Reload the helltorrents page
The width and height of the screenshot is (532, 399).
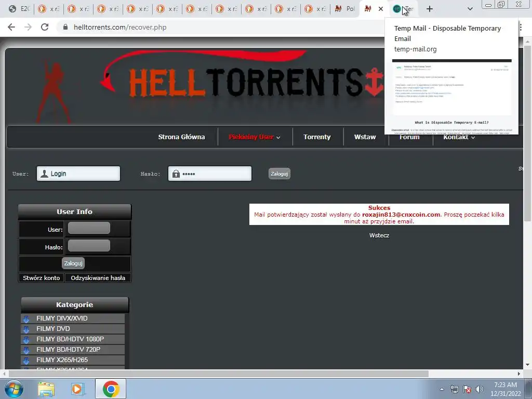coord(45,27)
